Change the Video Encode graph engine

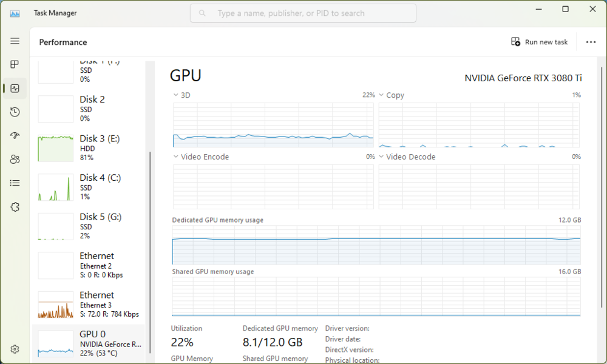[x=176, y=157]
